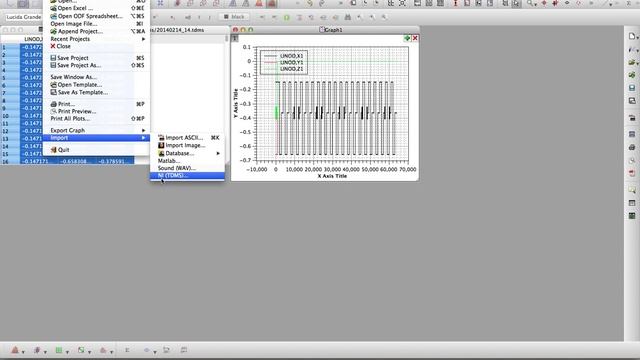The width and height of the screenshot is (640, 360).
Task: Click row 16 header in the table
Action: pos(10,162)
